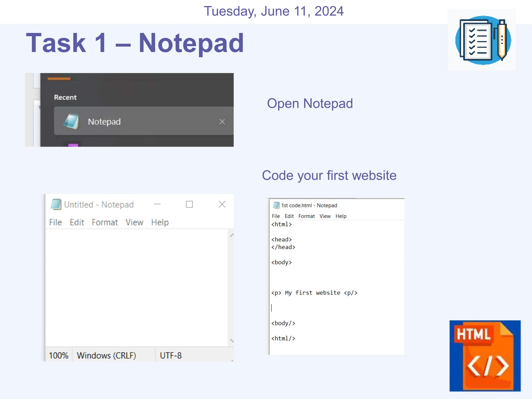Click the 100% zoom status entry

[59, 355]
